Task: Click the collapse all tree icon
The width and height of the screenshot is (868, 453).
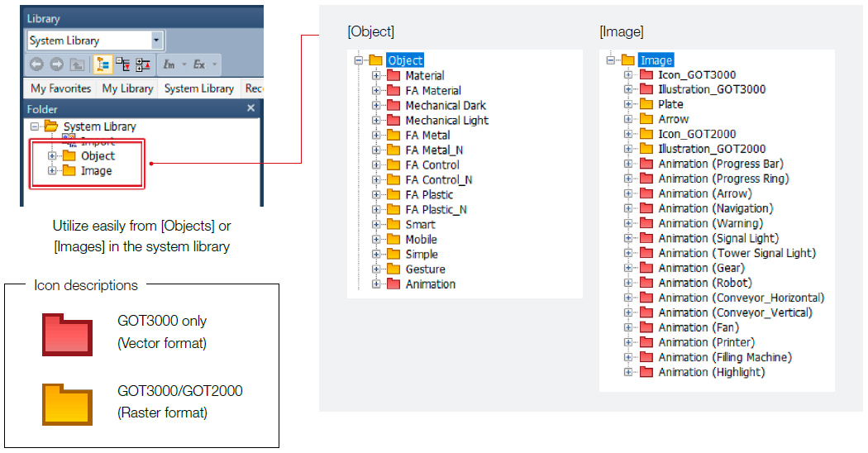Action: [143, 64]
